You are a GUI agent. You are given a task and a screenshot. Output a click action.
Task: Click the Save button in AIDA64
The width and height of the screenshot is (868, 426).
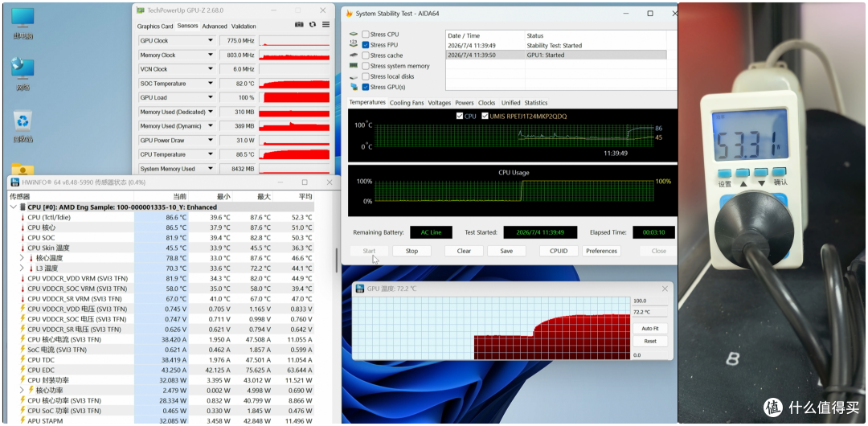click(x=506, y=251)
